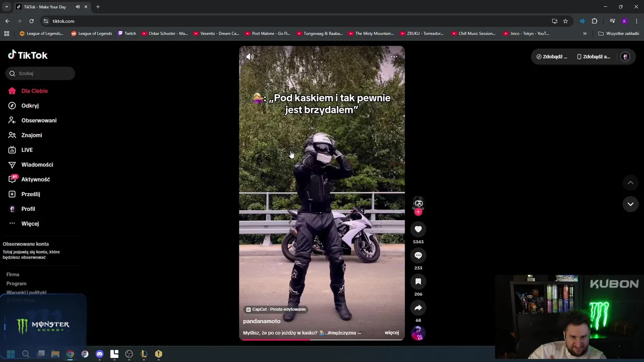Click the Zdobądź aplikację button

594,57
